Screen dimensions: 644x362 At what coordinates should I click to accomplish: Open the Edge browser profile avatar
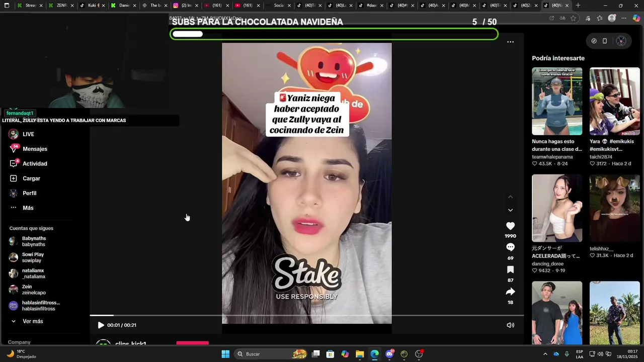coord(612,18)
